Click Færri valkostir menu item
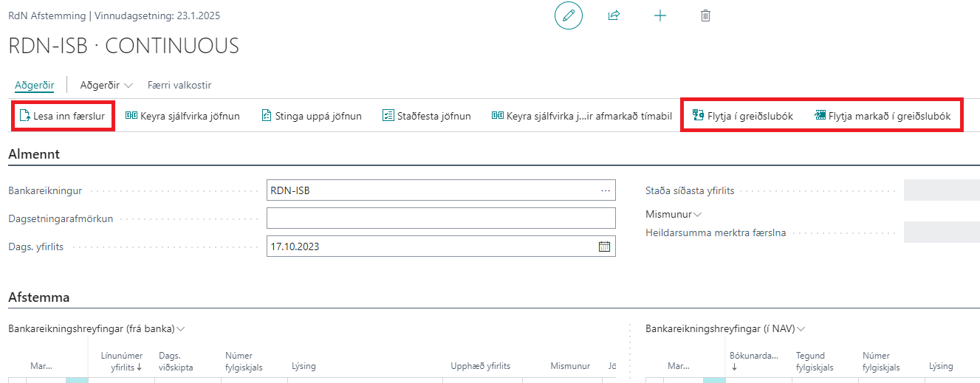The width and height of the screenshot is (980, 383). [x=179, y=85]
